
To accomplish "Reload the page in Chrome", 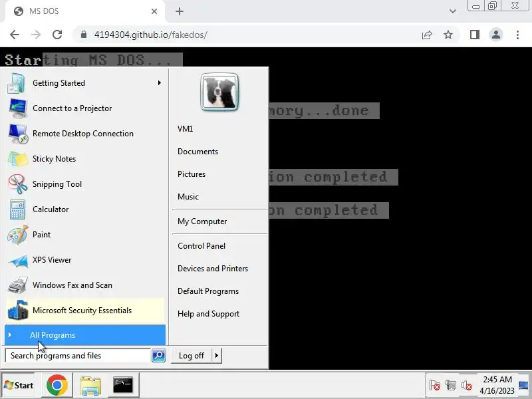I will click(x=57, y=35).
